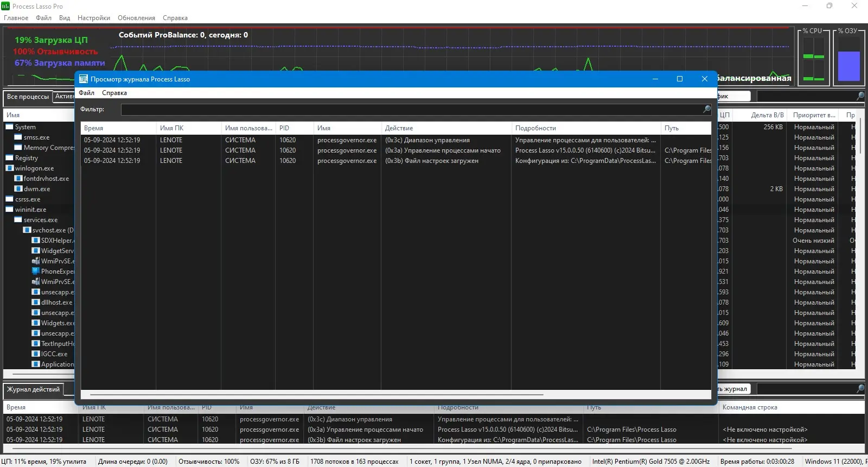Sort log viewer by the PID column header
868x467 pixels.
point(295,128)
